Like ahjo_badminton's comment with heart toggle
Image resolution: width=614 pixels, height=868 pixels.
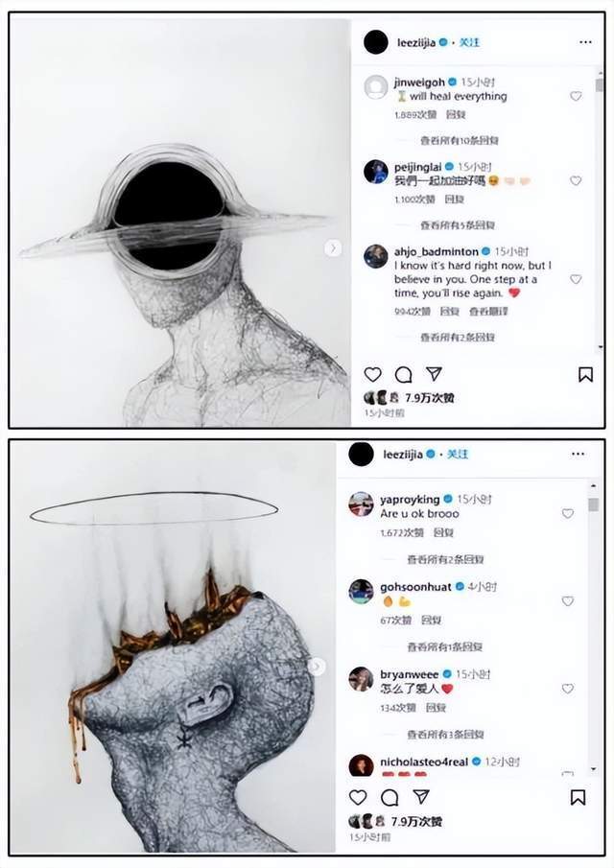[x=576, y=279]
